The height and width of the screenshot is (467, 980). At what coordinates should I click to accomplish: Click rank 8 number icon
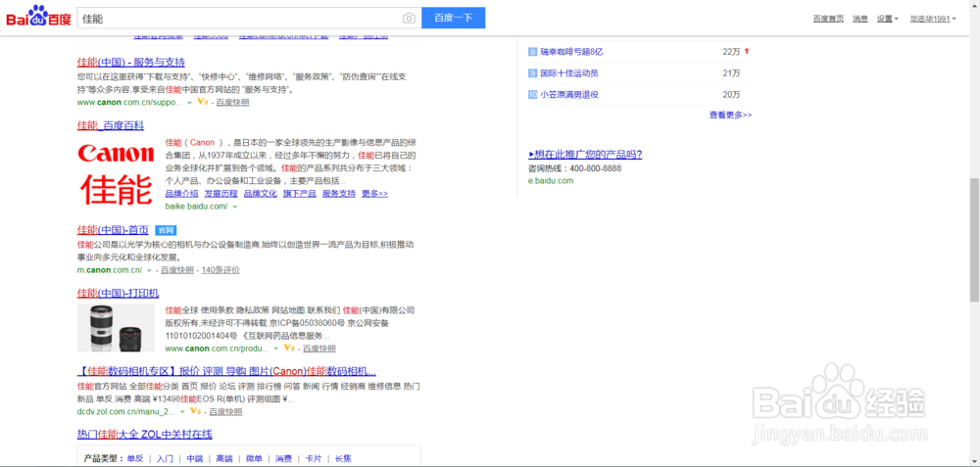click(532, 52)
